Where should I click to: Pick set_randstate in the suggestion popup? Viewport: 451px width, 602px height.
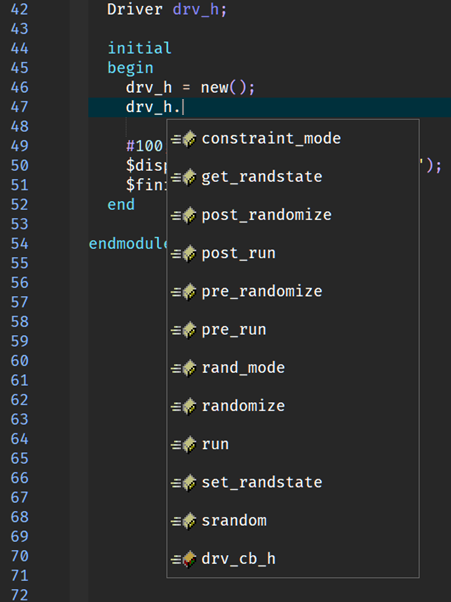(x=293, y=483)
